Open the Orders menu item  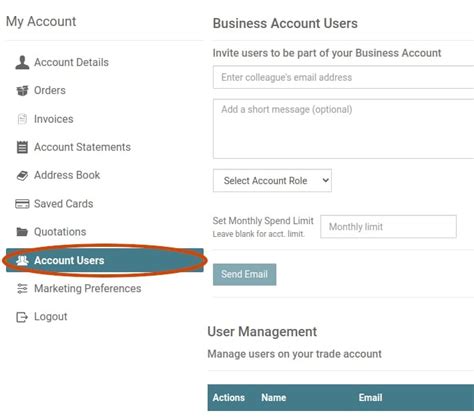[x=50, y=90]
